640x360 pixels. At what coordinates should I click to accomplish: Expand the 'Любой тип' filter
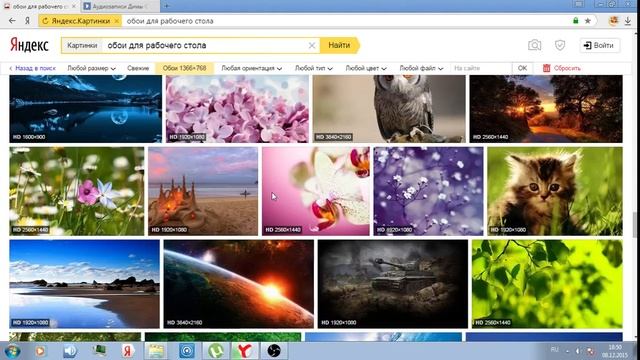(x=313, y=68)
